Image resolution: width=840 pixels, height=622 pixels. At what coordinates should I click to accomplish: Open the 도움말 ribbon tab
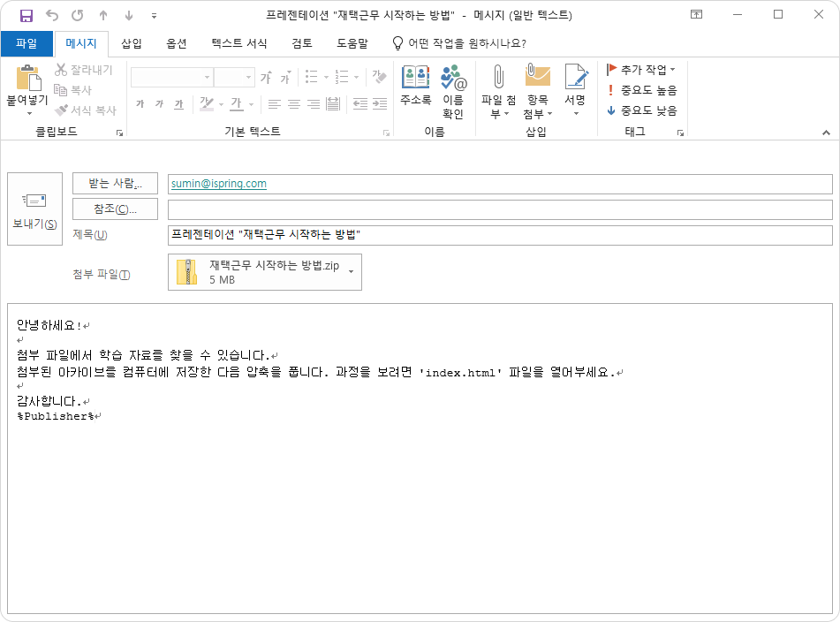(352, 43)
